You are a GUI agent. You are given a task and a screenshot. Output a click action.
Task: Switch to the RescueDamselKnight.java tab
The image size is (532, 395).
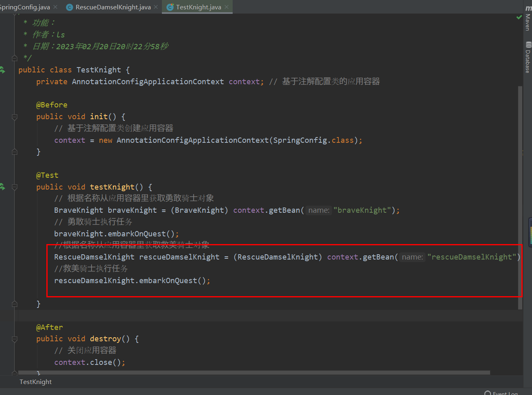click(x=113, y=7)
